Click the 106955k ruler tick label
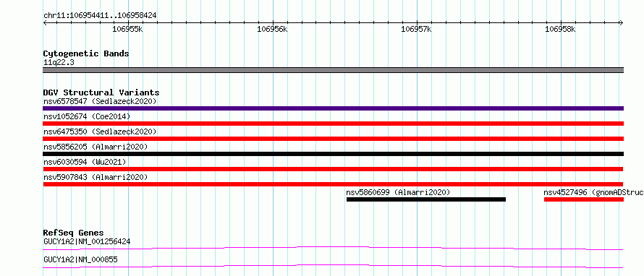644x276 pixels. click(x=128, y=29)
